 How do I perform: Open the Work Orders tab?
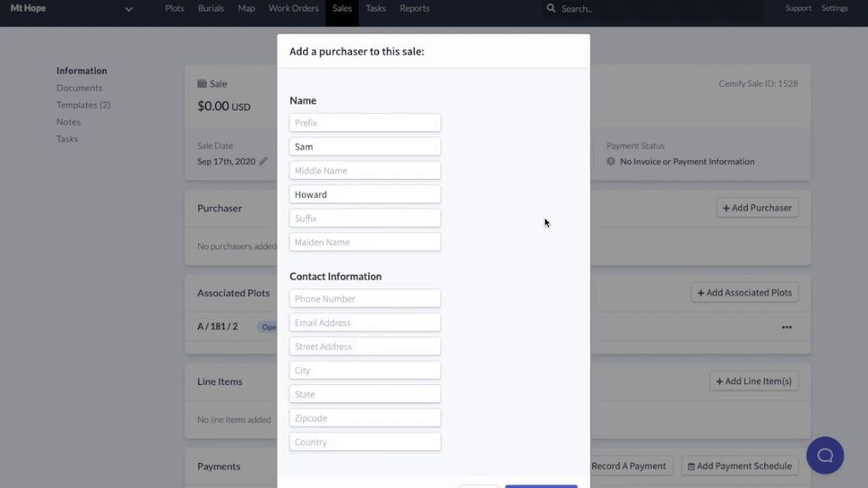tap(293, 9)
